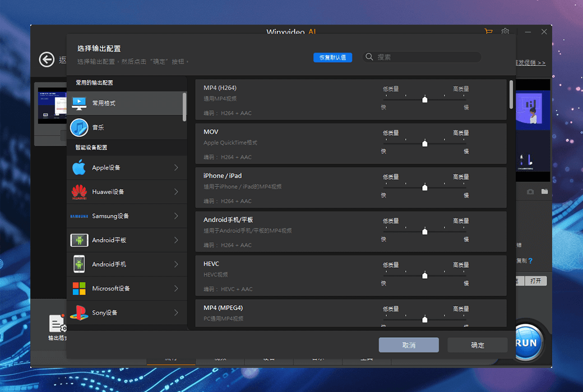This screenshot has width=583, height=392.
Task: Click the Samsung logo icon
Action: coord(79,216)
